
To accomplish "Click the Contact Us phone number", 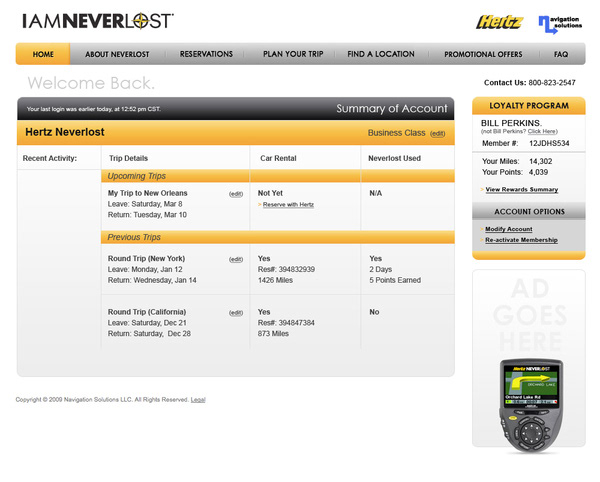I will pos(552,83).
